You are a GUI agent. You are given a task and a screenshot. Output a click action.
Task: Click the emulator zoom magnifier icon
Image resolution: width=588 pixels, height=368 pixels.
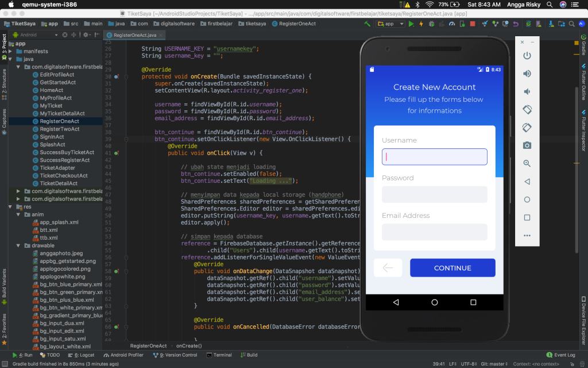click(527, 163)
